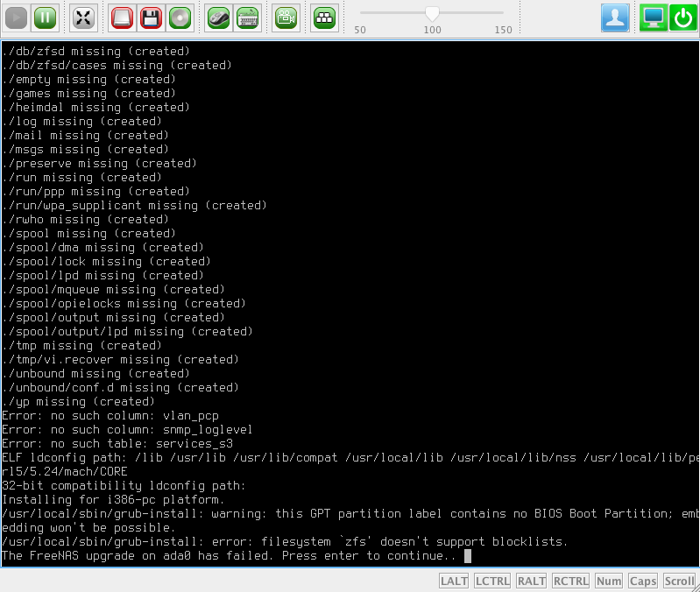Click the "./tmp/vi.recover missing (created)" line
This screenshot has height=592, width=700.
click(x=120, y=360)
